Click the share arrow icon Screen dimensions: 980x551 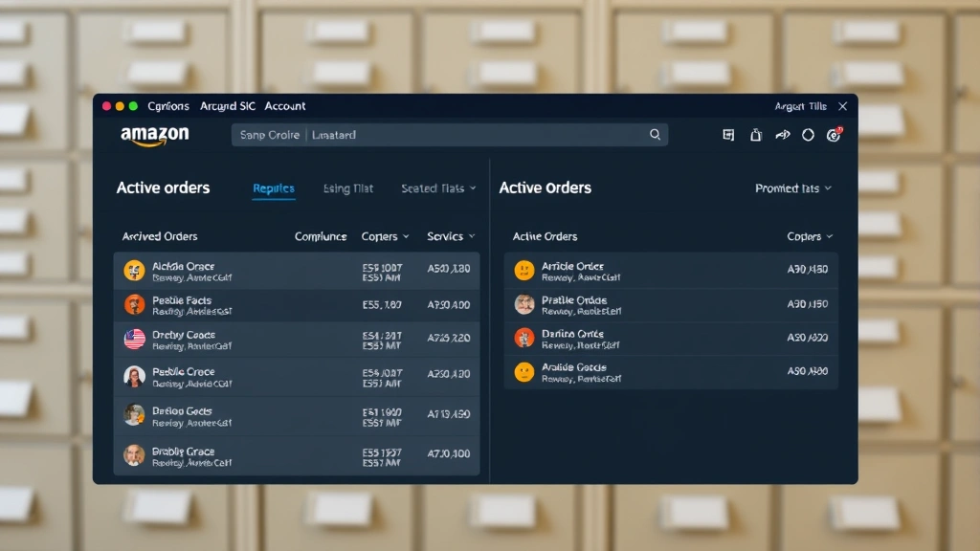click(782, 135)
